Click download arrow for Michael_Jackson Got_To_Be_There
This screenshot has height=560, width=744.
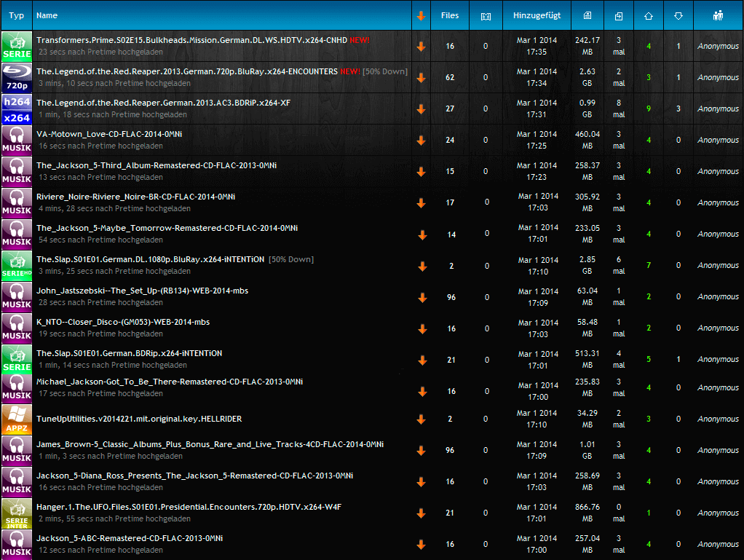422,392
